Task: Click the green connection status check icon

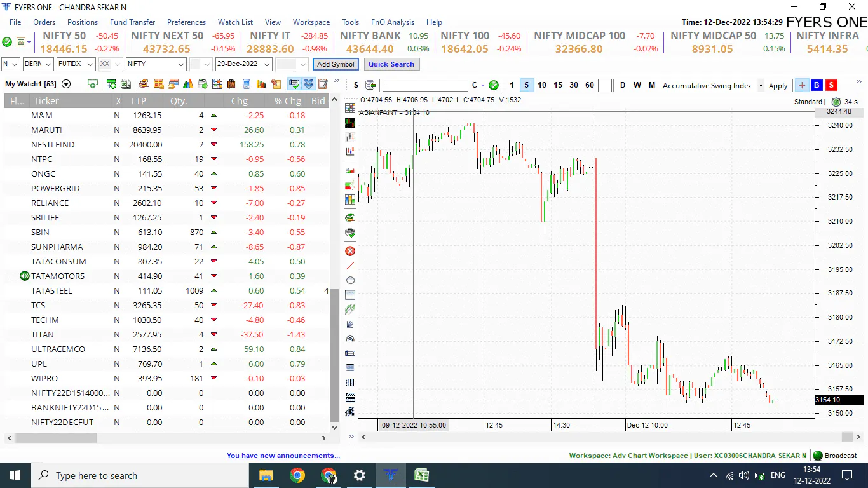Action: [x=7, y=42]
